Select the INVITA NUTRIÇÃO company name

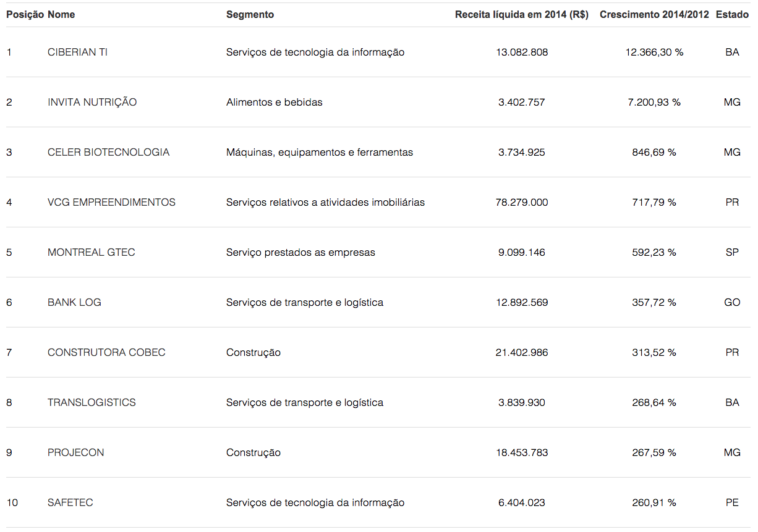(92, 103)
